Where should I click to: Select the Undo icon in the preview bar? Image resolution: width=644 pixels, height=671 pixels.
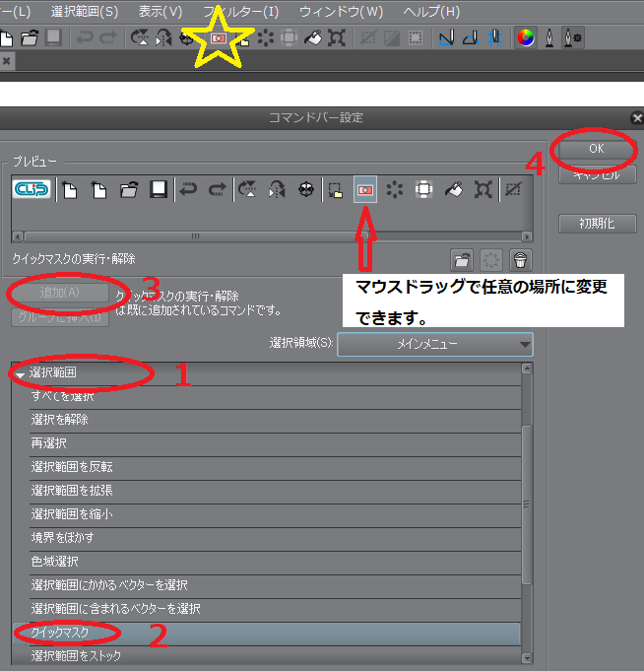tap(188, 189)
